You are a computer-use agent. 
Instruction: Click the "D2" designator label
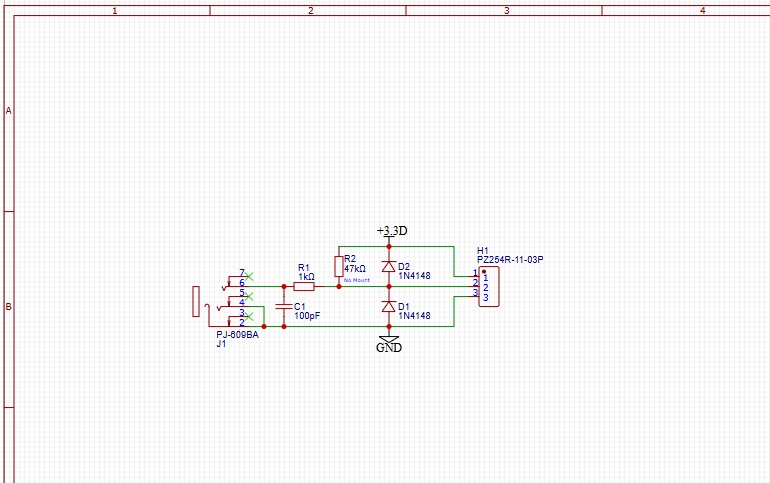click(404, 267)
